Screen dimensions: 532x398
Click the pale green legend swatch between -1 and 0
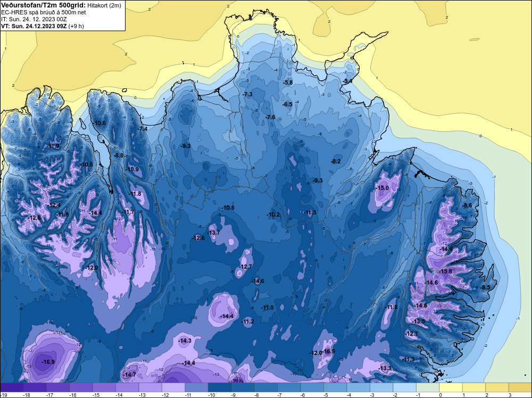(428, 387)
